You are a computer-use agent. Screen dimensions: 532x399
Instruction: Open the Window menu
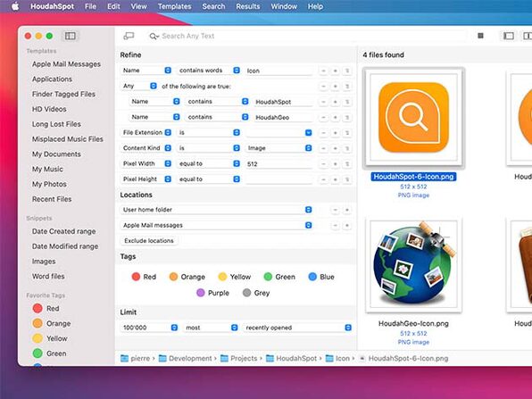[284, 6]
